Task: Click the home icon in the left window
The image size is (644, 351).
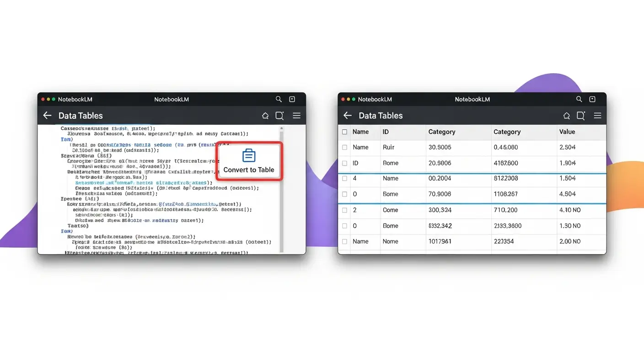Action: [265, 116]
